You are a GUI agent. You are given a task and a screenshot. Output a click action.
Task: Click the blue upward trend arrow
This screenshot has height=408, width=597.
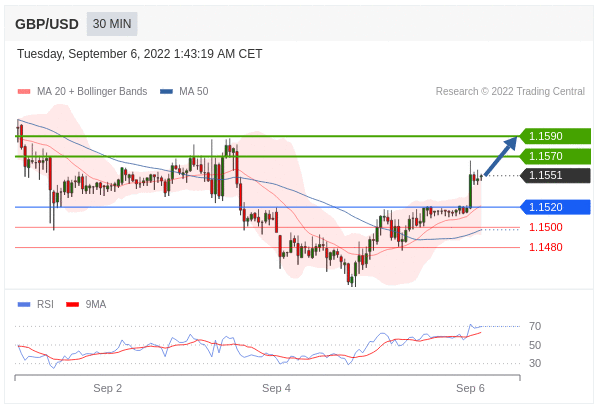tap(501, 156)
